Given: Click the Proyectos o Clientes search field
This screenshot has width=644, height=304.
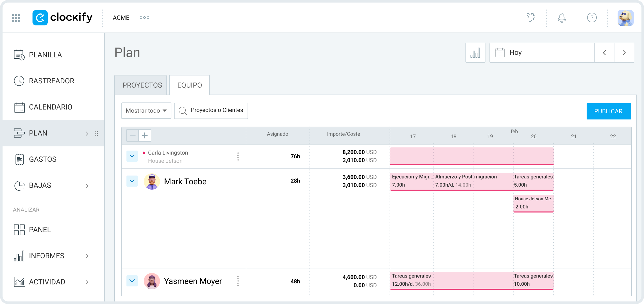Looking at the screenshot, I should (217, 111).
